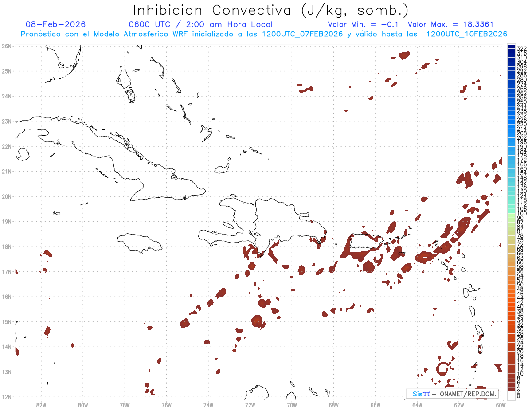Viewport: 532px width, 411px height.
Task: Click the "78W" longitude label
Action: click(x=125, y=405)
